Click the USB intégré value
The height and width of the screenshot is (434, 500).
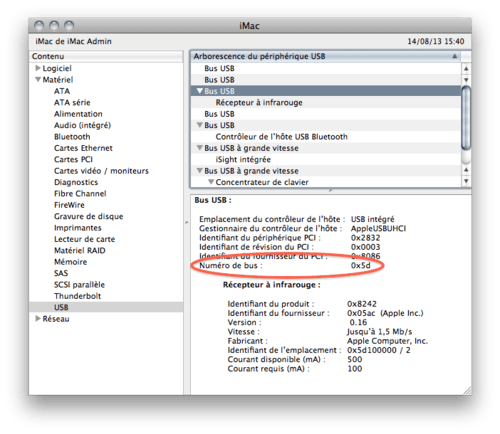tap(372, 219)
